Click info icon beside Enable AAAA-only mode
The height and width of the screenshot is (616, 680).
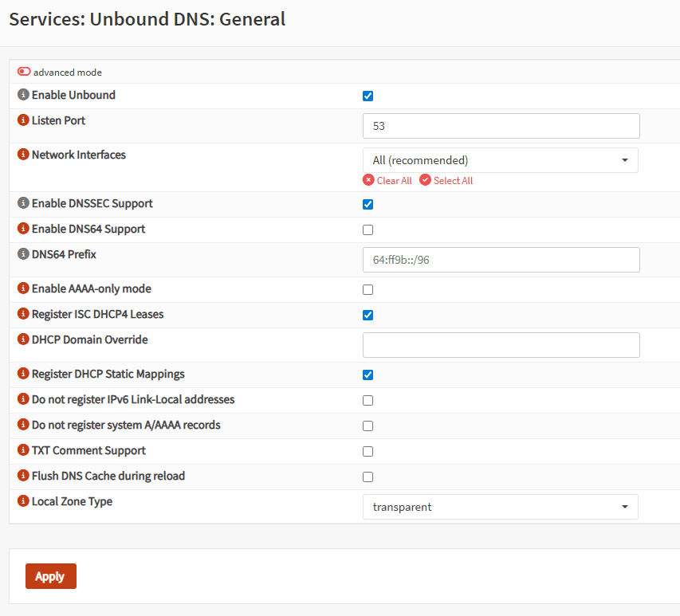coord(23,288)
